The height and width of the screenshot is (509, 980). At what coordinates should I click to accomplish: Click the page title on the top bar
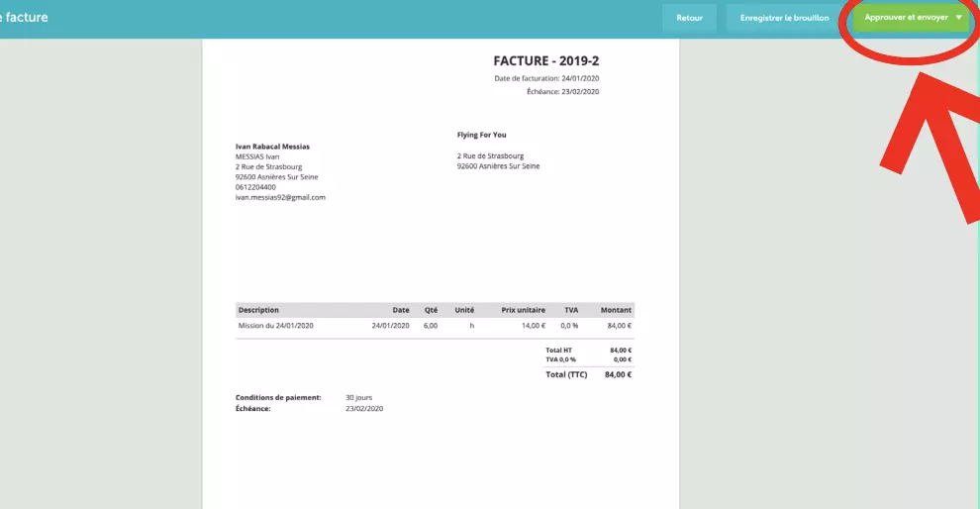point(25,18)
